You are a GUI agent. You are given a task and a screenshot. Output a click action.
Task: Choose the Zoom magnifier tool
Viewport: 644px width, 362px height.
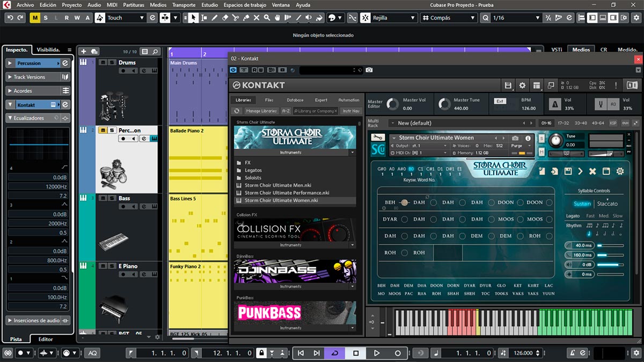267,18
